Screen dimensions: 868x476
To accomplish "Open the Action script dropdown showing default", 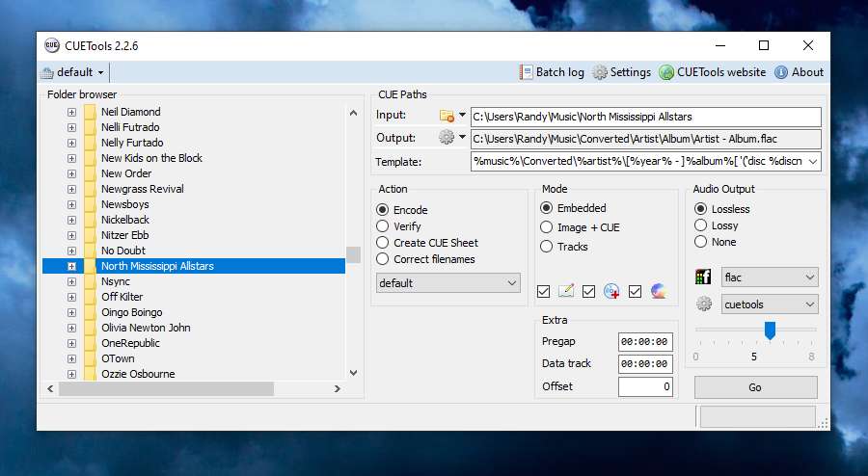I will pyautogui.click(x=448, y=283).
